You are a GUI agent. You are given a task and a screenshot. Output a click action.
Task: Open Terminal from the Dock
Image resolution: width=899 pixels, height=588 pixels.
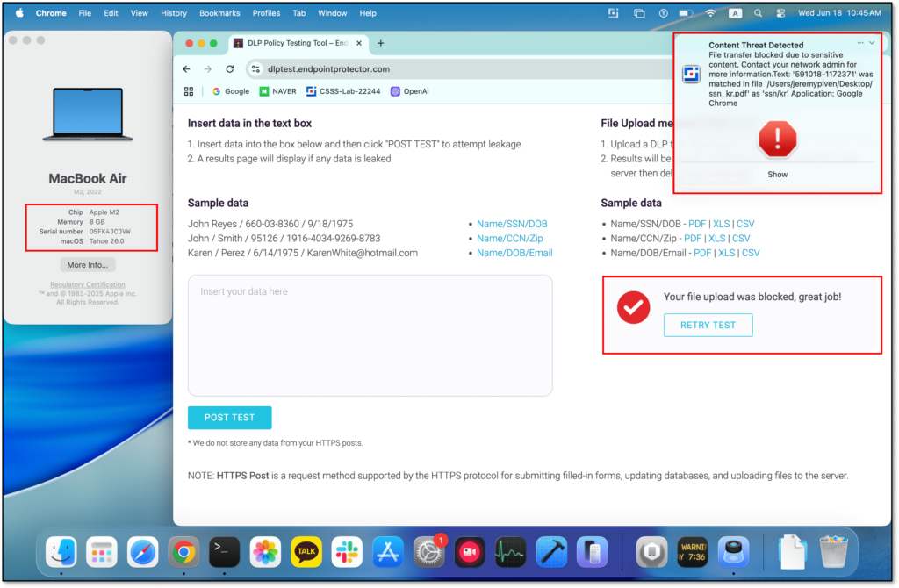point(224,552)
